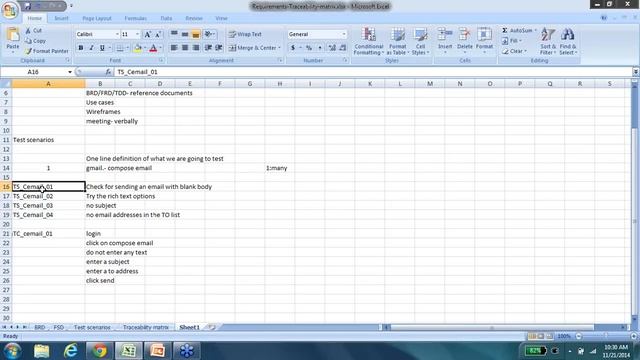Click in the formula bar

tap(373, 72)
